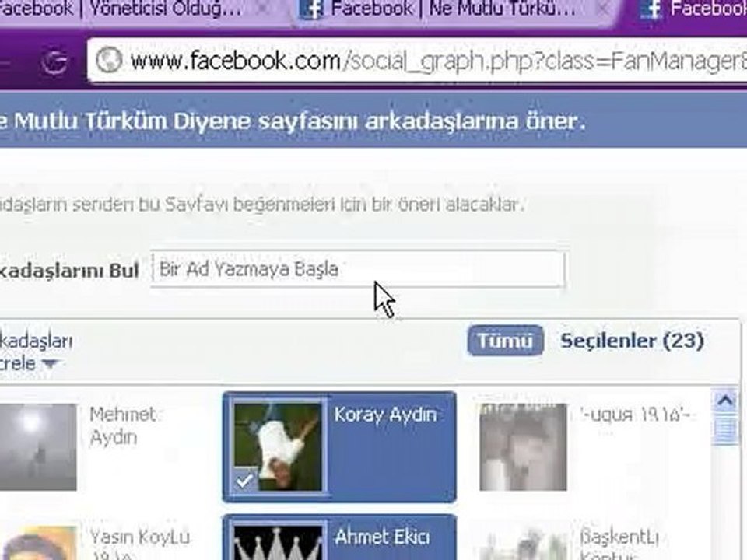Click Yasin KoyLu profile picture
Screen dimensions: 747x560
[38, 543]
